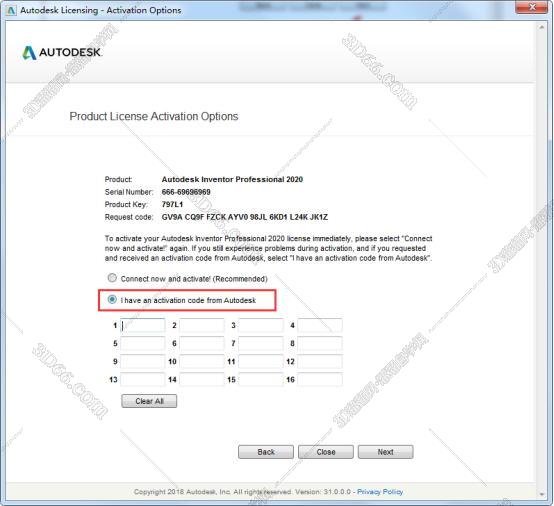
Task: Select I have an activation code option
Action: [112, 300]
